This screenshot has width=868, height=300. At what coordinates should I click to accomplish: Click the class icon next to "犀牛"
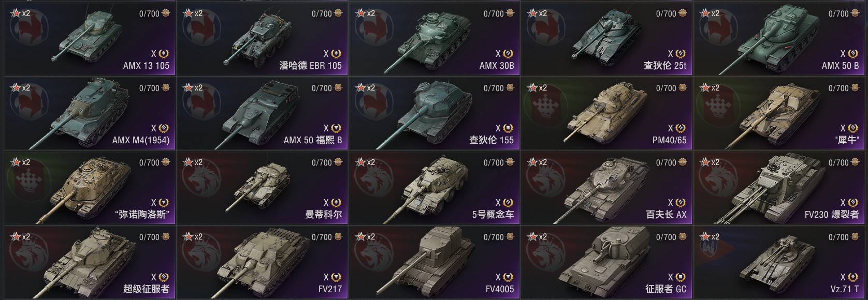click(x=852, y=128)
